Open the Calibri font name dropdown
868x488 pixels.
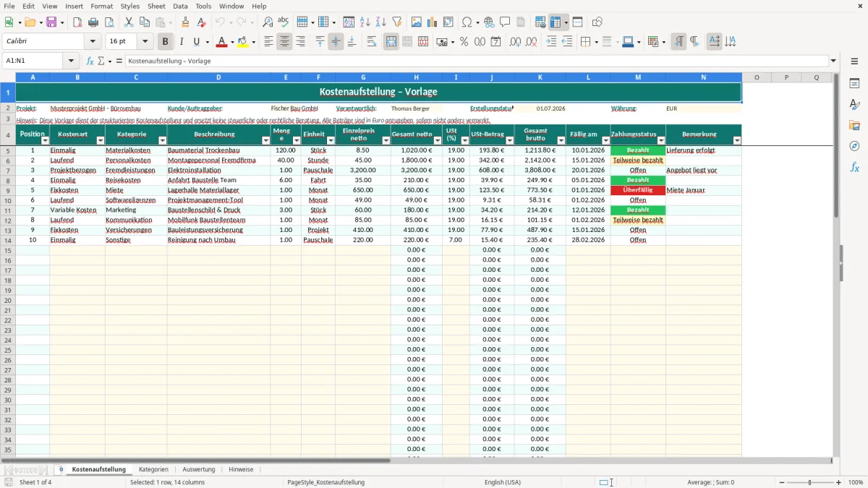point(93,42)
